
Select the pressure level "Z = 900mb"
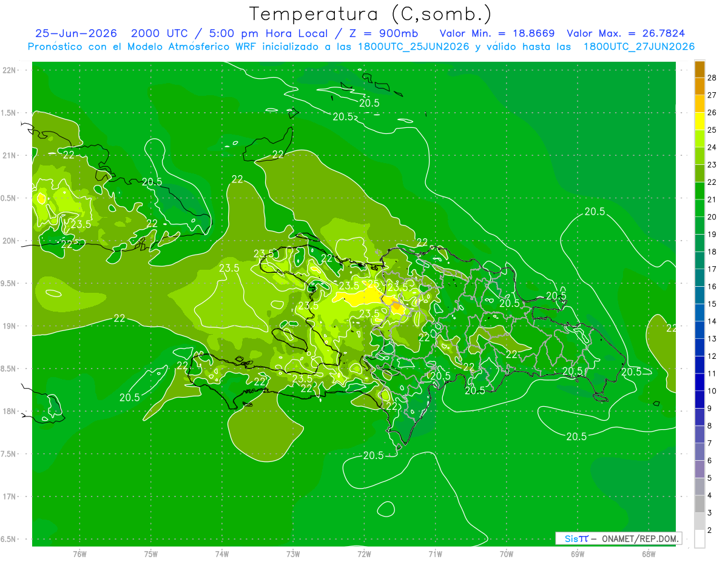click(x=380, y=33)
